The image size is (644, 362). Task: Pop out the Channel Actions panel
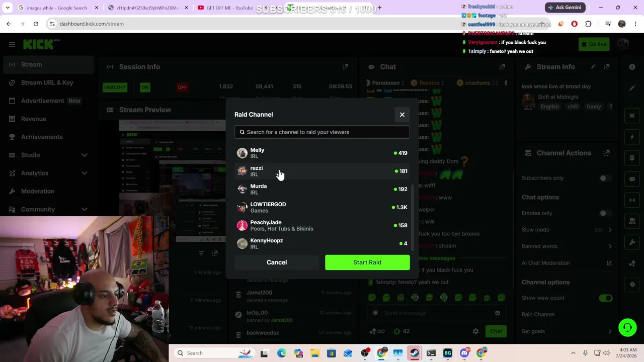607,153
